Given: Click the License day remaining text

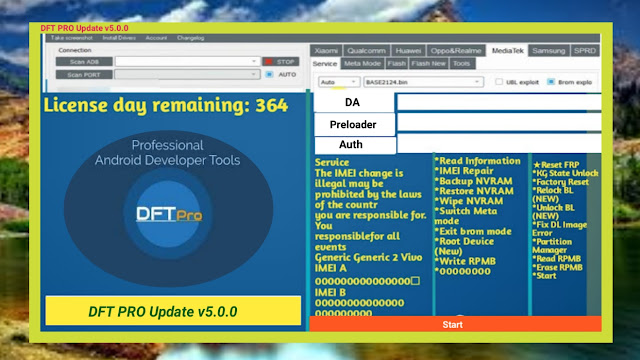Looking at the screenshot, I should tap(166, 105).
